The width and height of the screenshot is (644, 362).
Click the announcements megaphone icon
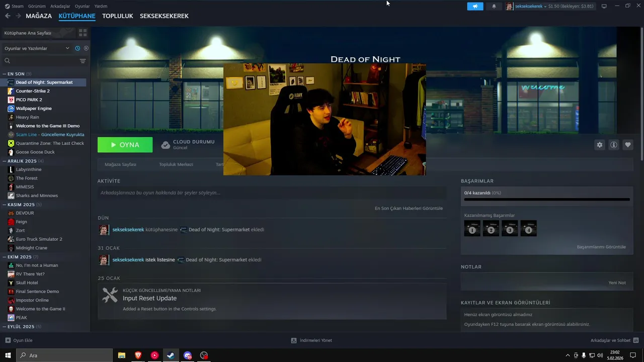[475, 7]
